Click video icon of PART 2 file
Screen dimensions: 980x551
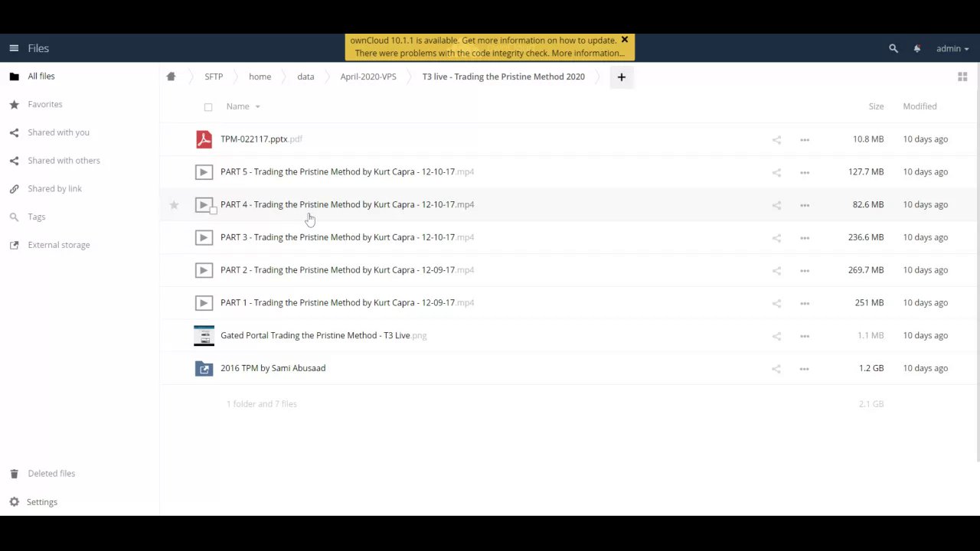coord(204,270)
